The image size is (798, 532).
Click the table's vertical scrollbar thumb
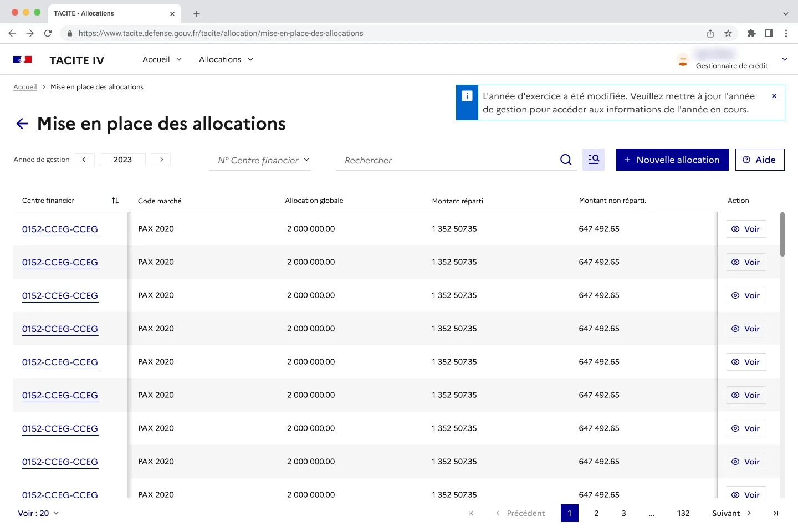click(782, 234)
